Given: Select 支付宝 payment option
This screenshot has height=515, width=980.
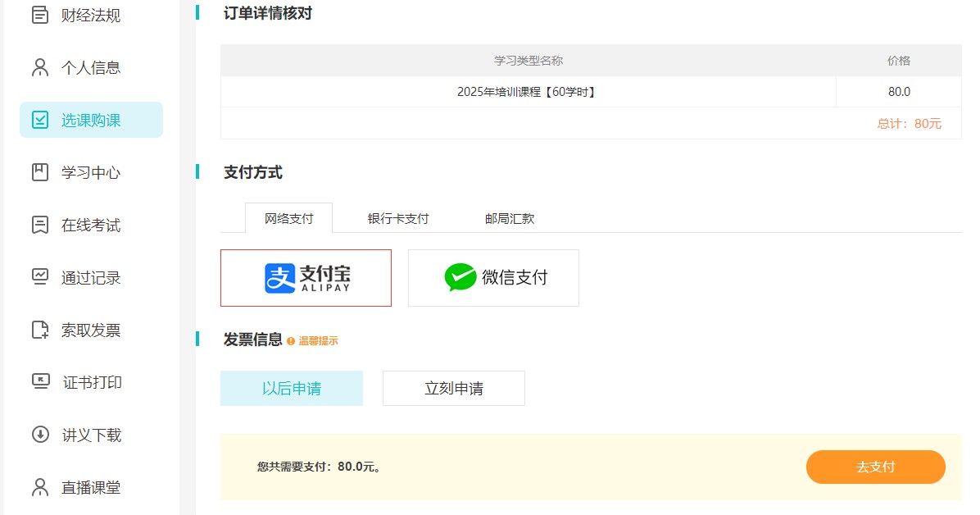Looking at the screenshot, I should click(306, 278).
